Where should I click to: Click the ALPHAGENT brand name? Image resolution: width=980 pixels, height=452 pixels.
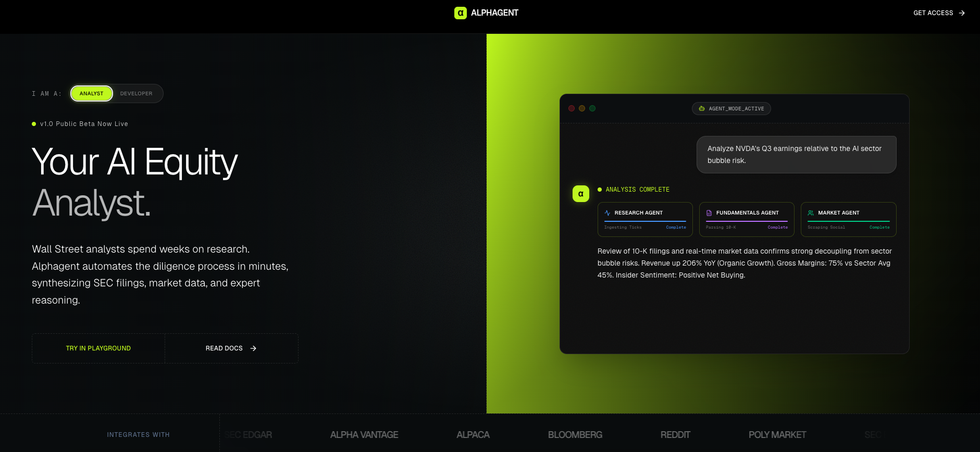(494, 13)
